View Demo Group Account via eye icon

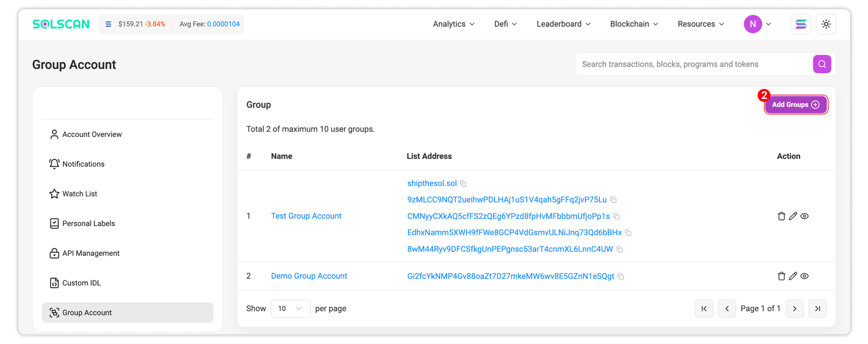(x=805, y=276)
